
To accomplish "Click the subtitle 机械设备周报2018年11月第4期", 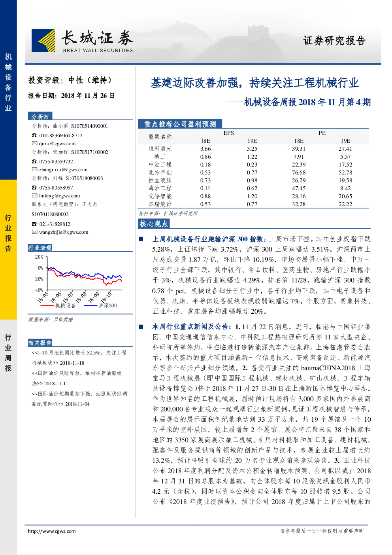I will (x=298, y=102).
